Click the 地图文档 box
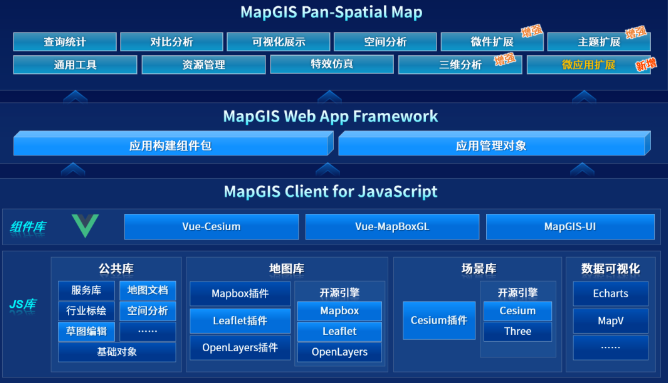Screen dimensions: 668x383 (147, 291)
